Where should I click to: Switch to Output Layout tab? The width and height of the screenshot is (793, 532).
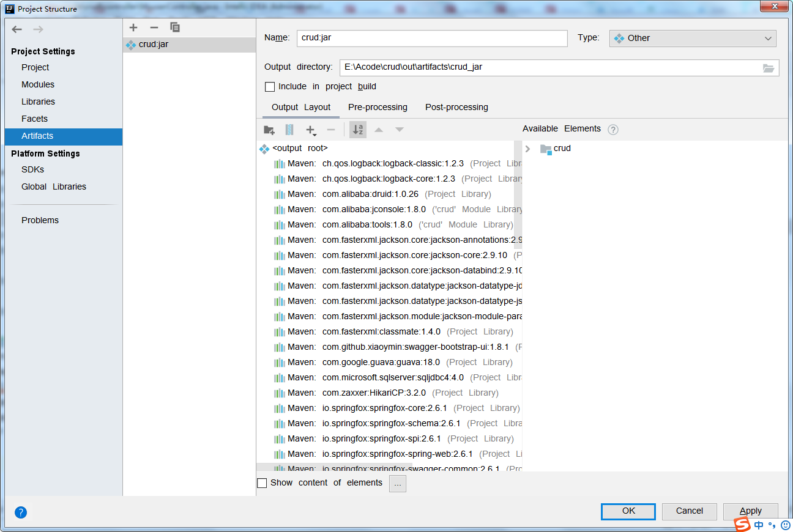tap(301, 107)
